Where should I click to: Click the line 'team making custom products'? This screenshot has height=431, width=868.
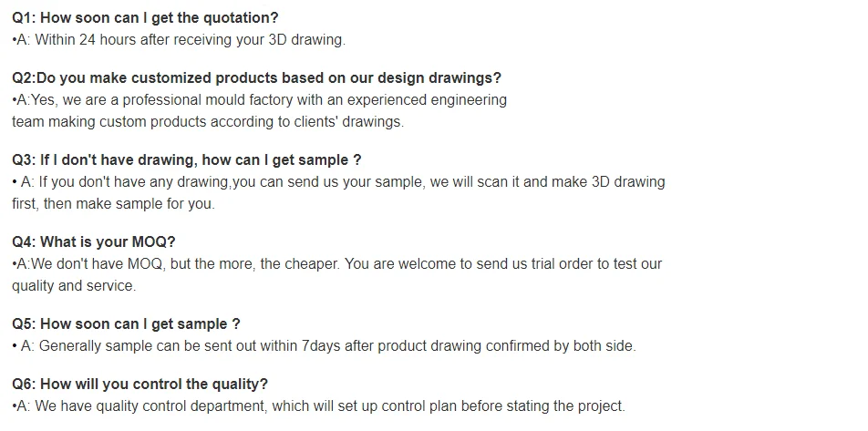207,121
